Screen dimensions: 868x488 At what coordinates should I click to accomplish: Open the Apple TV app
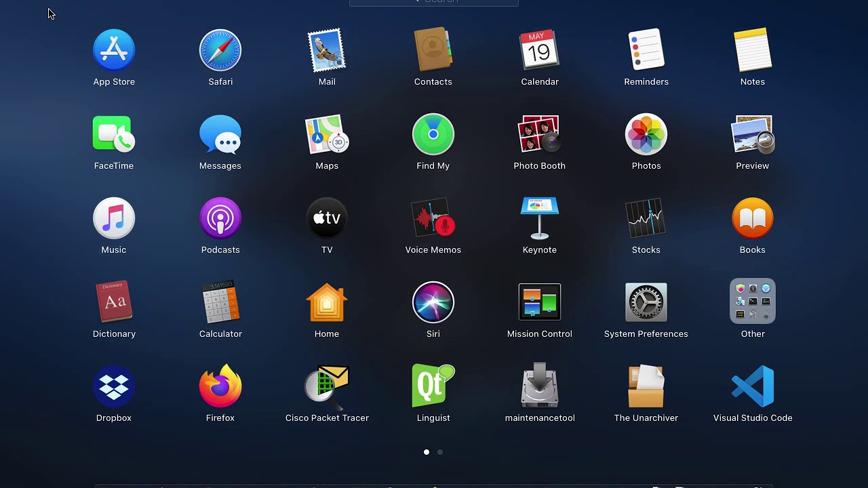coord(327,218)
